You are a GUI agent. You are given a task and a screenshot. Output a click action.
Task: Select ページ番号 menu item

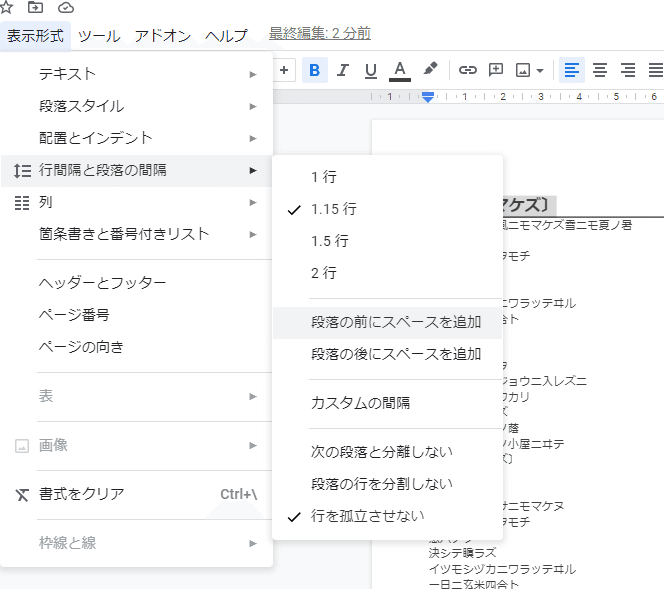click(137, 315)
